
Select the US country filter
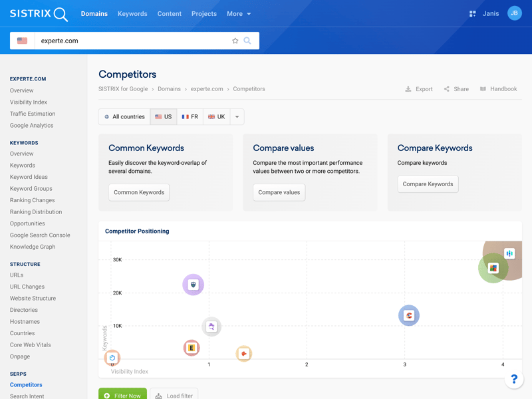(164, 117)
